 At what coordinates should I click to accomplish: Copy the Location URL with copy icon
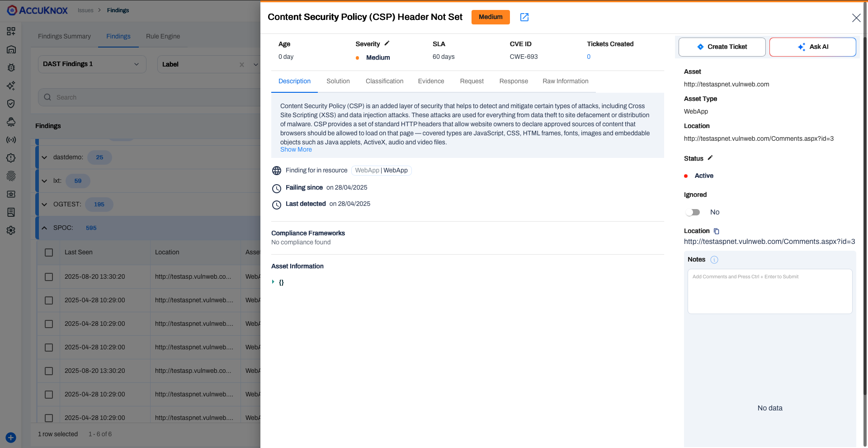point(717,231)
